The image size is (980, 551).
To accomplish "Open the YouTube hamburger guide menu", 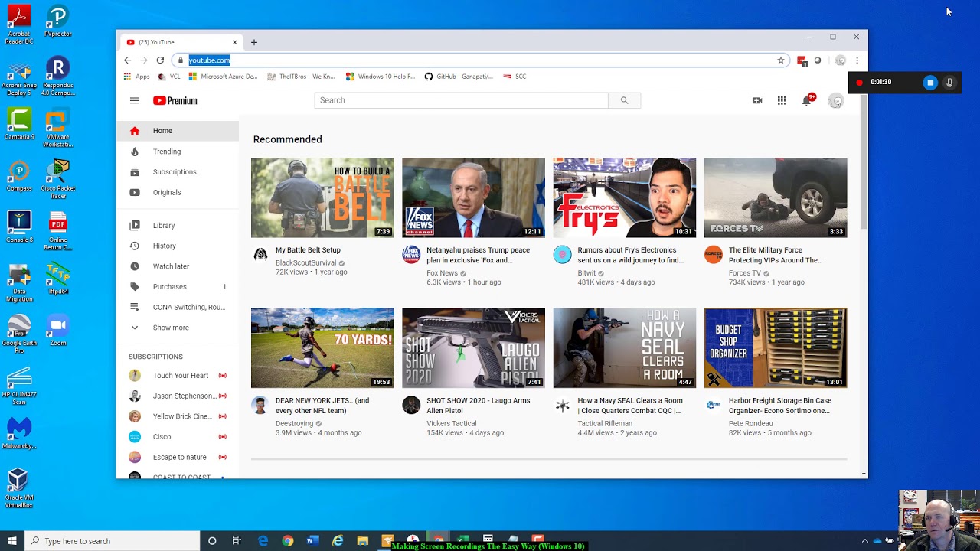I will pos(135,100).
